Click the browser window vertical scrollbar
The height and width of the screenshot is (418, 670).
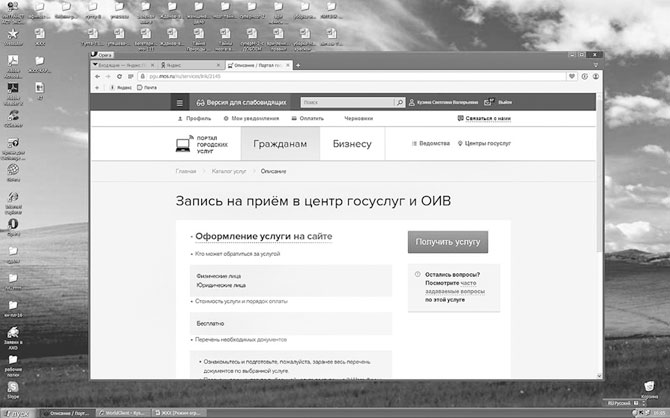click(x=597, y=200)
